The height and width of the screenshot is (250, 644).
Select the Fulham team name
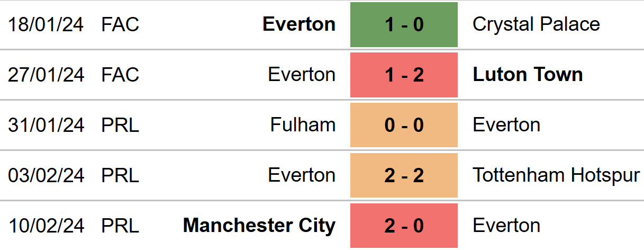[x=303, y=125]
